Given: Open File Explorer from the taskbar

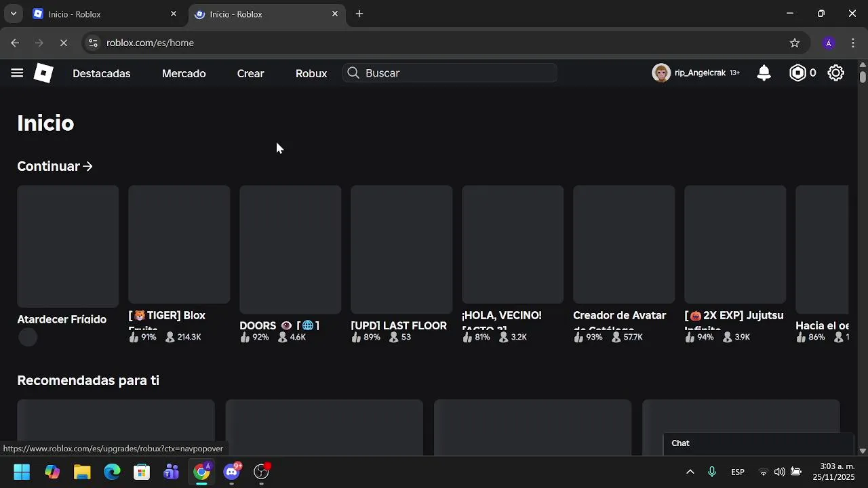Looking at the screenshot, I should (x=82, y=472).
